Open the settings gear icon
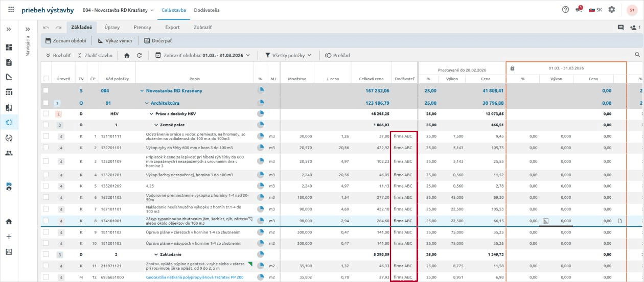 (611, 10)
